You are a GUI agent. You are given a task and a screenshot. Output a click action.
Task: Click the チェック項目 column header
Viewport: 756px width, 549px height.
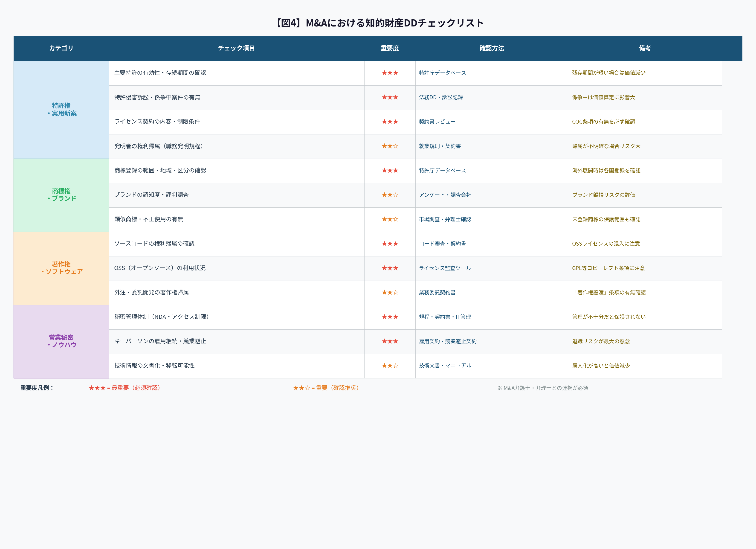[237, 48]
